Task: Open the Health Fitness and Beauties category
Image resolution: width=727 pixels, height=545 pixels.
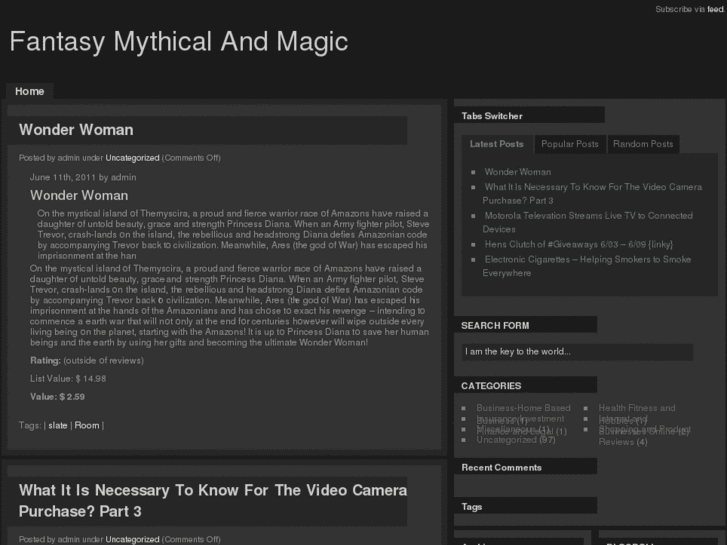Action: coord(637,414)
